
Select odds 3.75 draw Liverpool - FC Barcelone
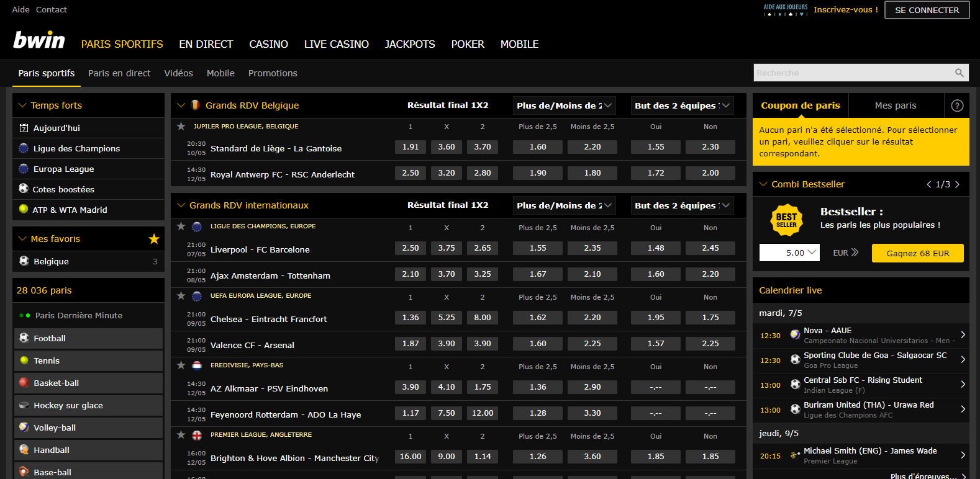click(447, 248)
